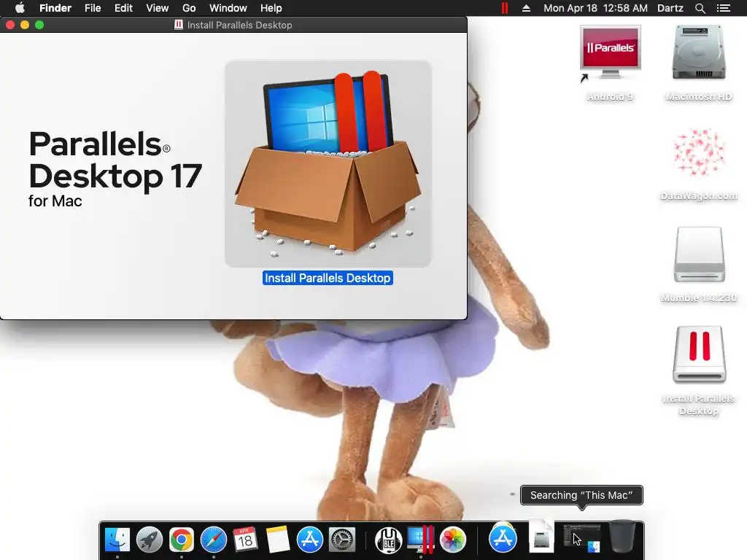Select the highlighted "Install Parallels Desktop" label
This screenshot has height=560, width=747.
(328, 278)
